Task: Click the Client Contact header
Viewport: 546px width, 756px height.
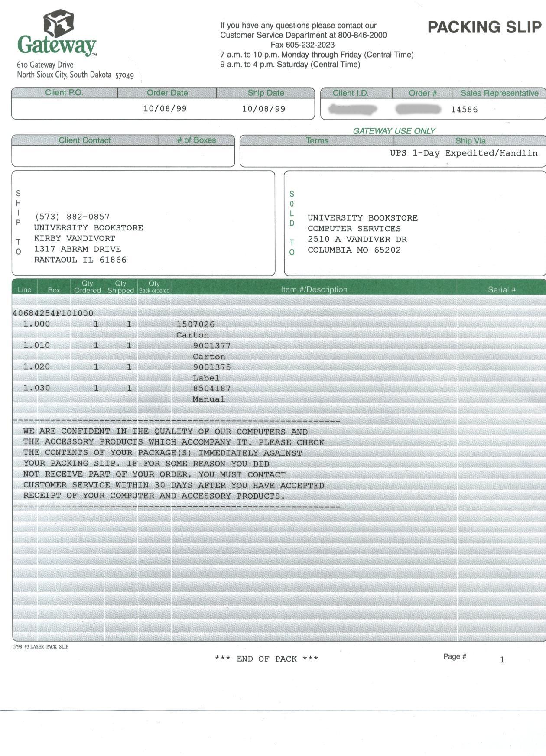Action: point(84,140)
